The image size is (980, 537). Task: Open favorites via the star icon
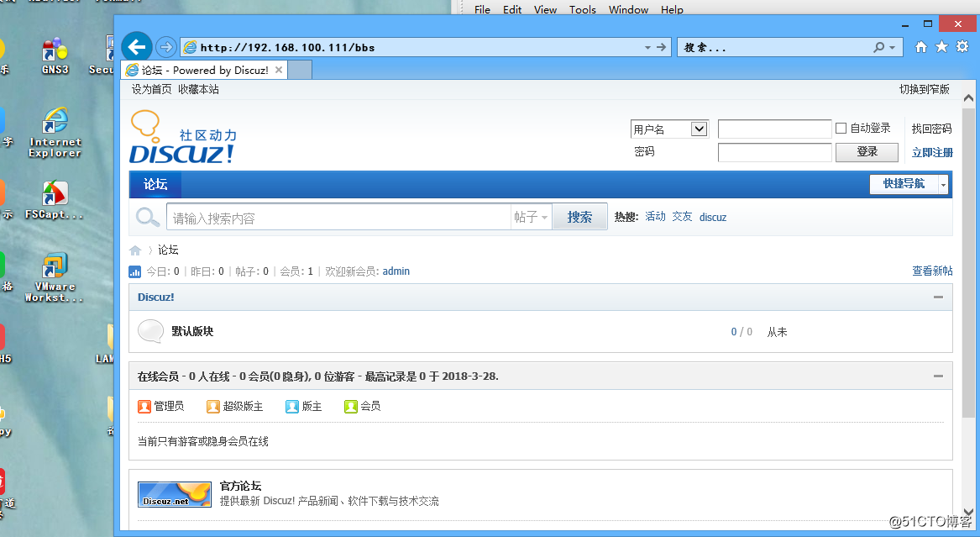941,47
